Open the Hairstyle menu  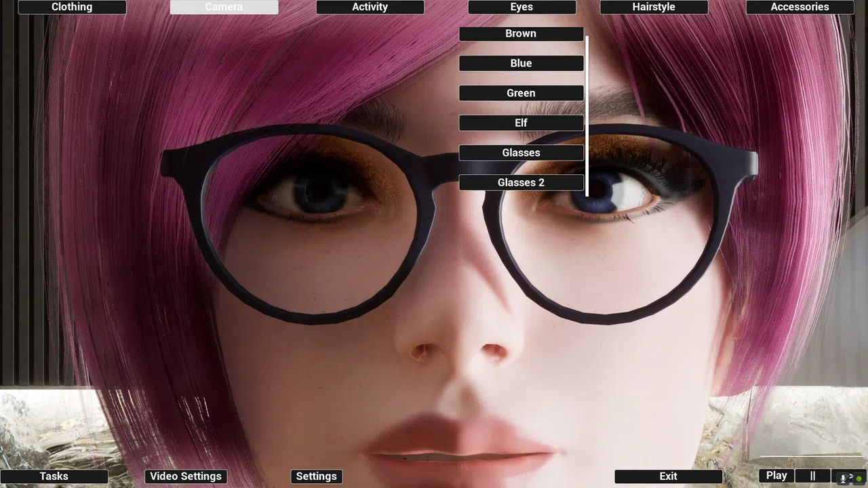pos(654,7)
